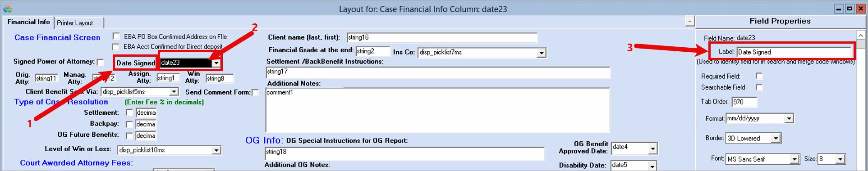This screenshot has height=171, width=868.
Task: Enable the Required Field checkbox
Action: click(759, 76)
